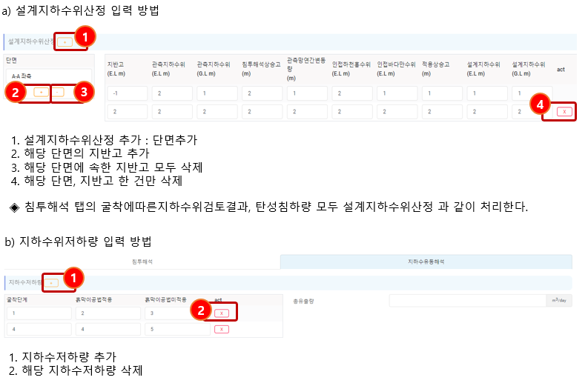Viewport: 588px width, 386px height.
Task: Click the 흙막이공법적용 column header
Action: pos(93,299)
